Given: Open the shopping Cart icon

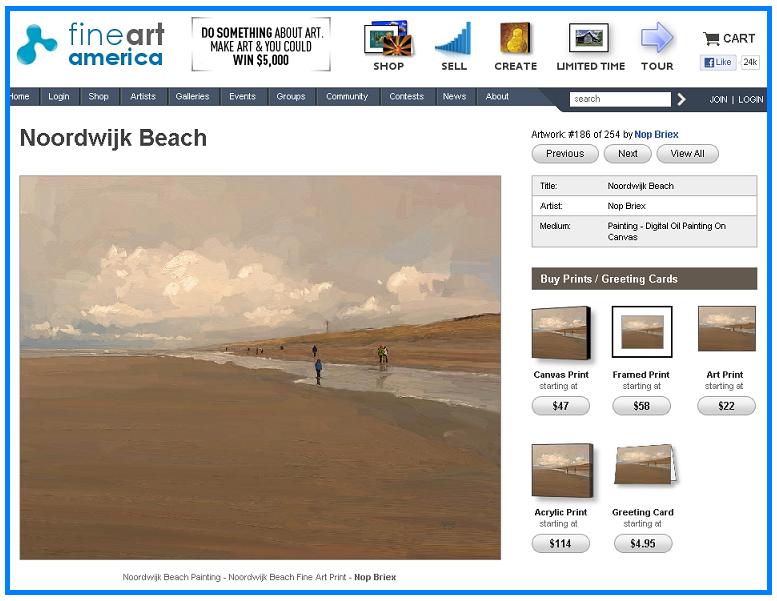Looking at the screenshot, I should [x=712, y=38].
